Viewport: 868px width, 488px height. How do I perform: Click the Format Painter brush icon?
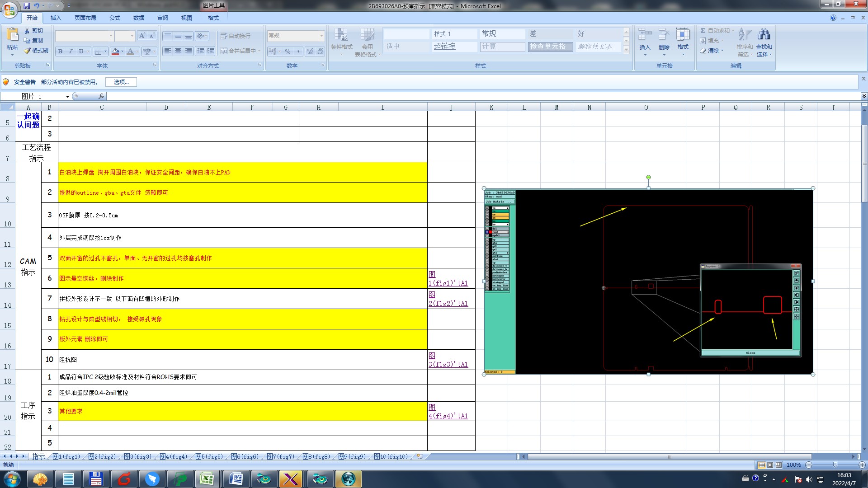coord(27,51)
